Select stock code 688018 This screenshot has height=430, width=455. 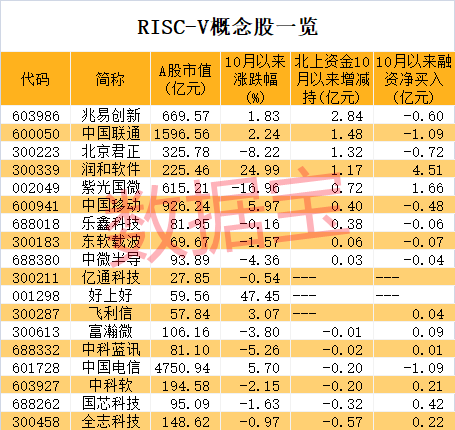point(36,224)
